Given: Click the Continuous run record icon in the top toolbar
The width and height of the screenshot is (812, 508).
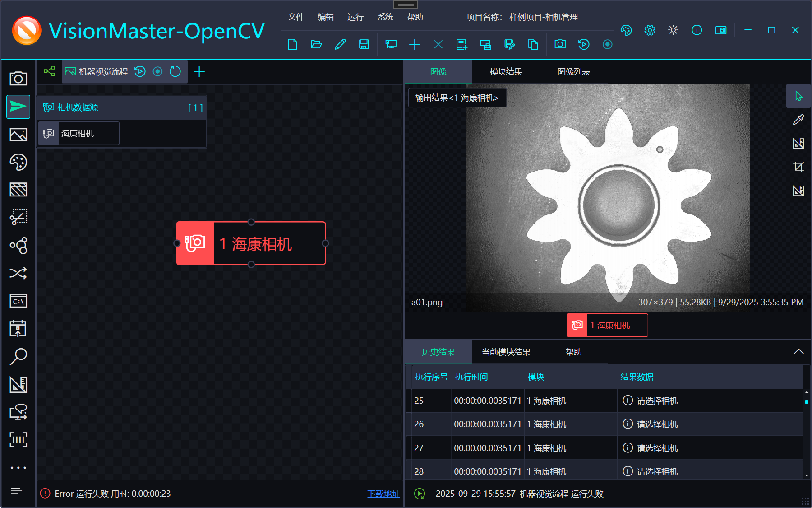Looking at the screenshot, I should (608, 44).
